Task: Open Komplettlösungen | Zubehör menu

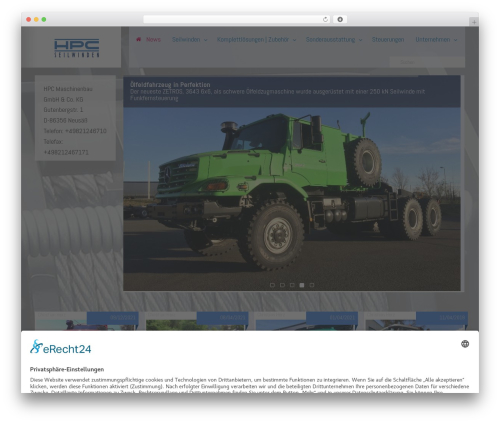Action: pos(253,39)
